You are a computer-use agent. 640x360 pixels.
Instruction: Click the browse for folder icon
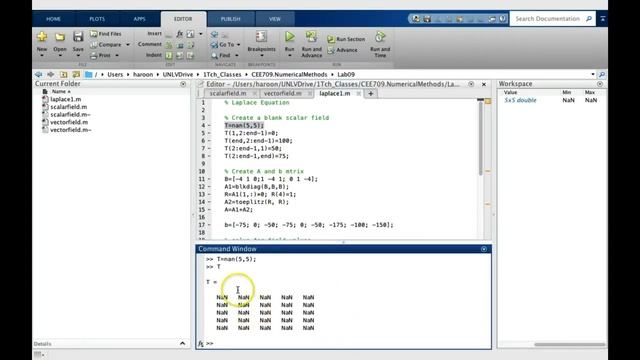pos(76,74)
